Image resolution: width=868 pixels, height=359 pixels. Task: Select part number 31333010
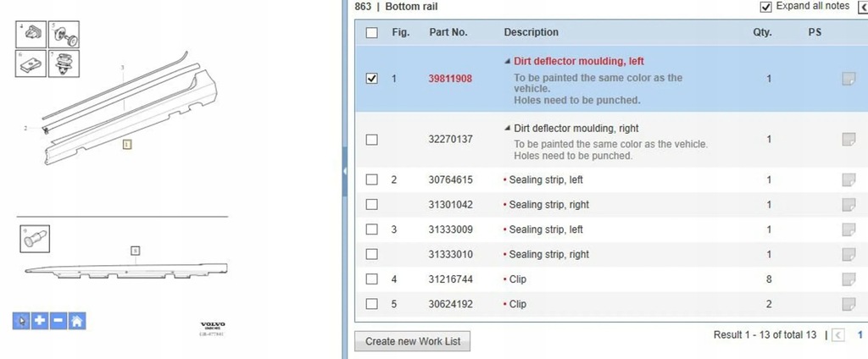(x=451, y=255)
